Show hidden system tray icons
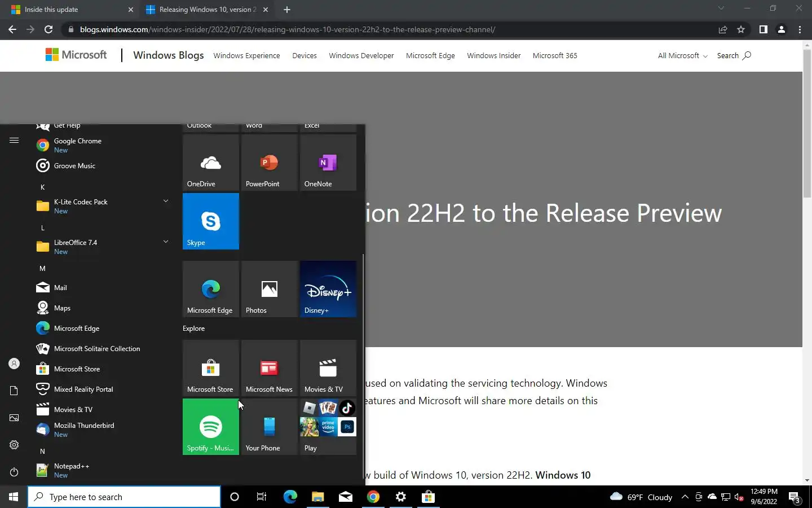812x508 pixels. (x=685, y=497)
